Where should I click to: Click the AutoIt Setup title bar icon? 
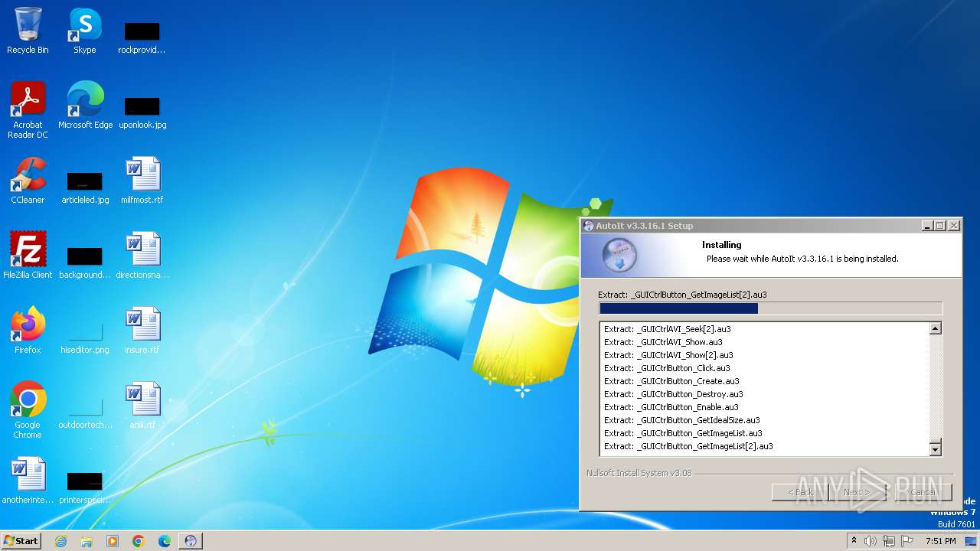(x=588, y=226)
